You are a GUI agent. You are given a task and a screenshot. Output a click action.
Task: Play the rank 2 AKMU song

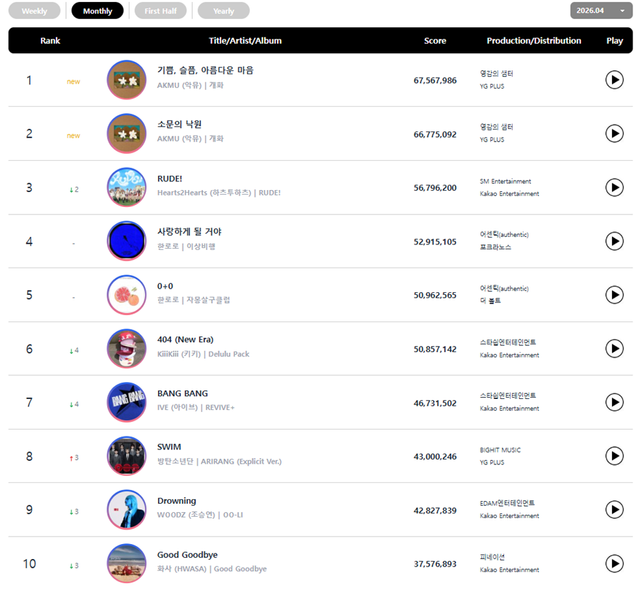[x=614, y=133]
